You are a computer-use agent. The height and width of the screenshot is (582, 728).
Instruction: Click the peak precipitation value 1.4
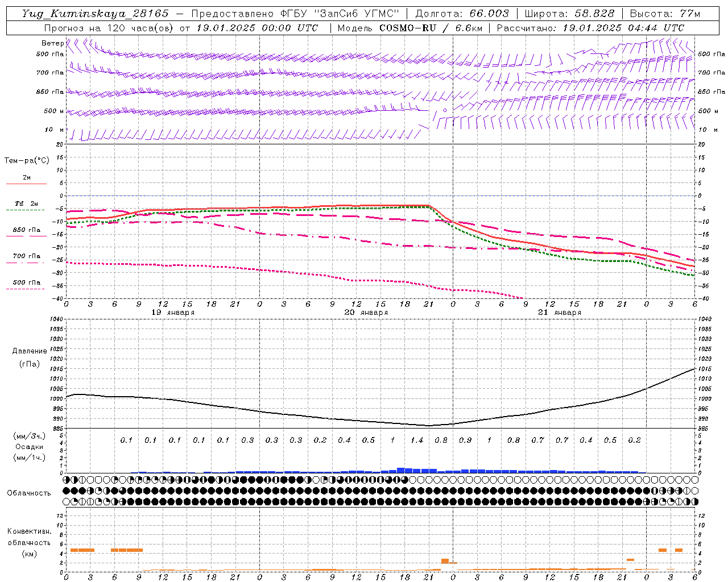pos(417,440)
